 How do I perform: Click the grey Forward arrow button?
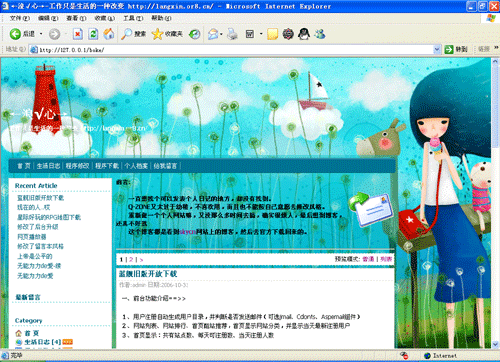[x=54, y=34]
